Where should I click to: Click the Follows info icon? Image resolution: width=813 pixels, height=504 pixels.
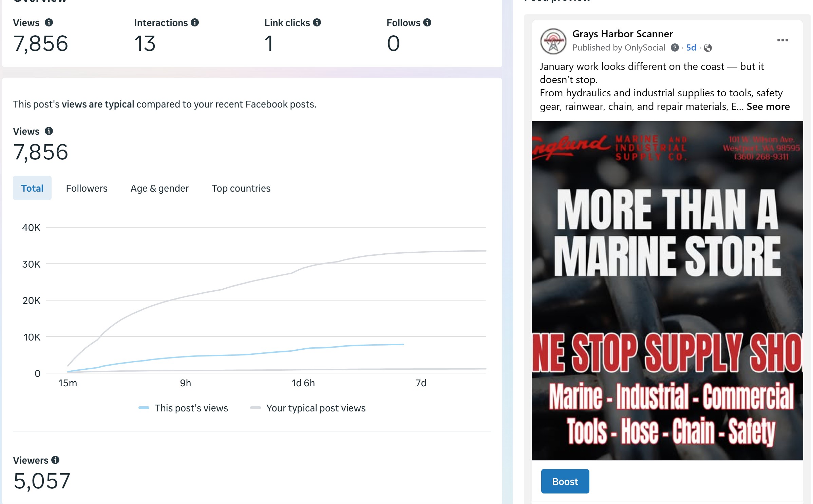[x=427, y=22]
